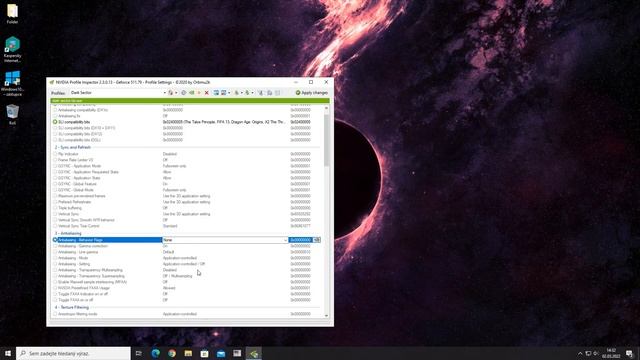Open the Windows Start menu
This screenshot has width=640, height=360.
pyautogui.click(x=8, y=353)
